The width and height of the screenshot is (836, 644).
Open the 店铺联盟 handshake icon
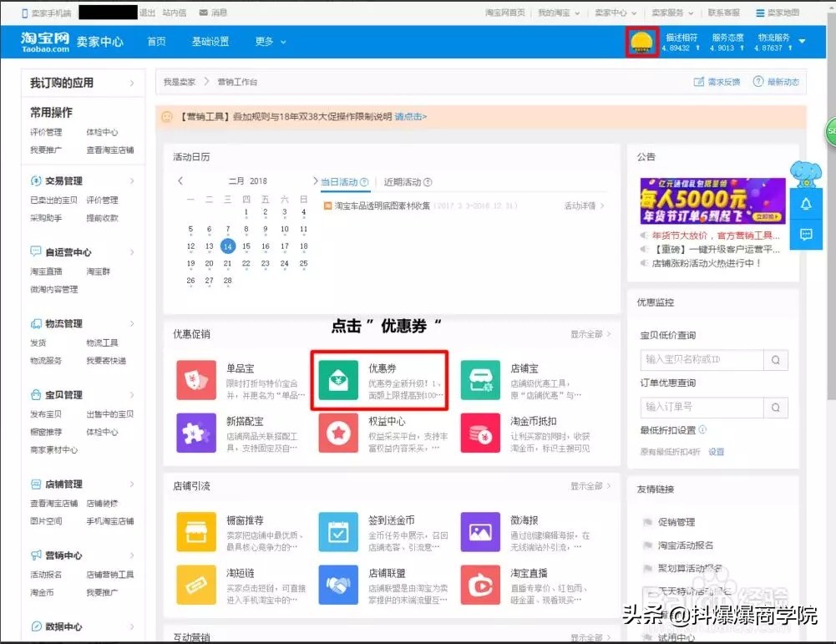click(x=338, y=586)
